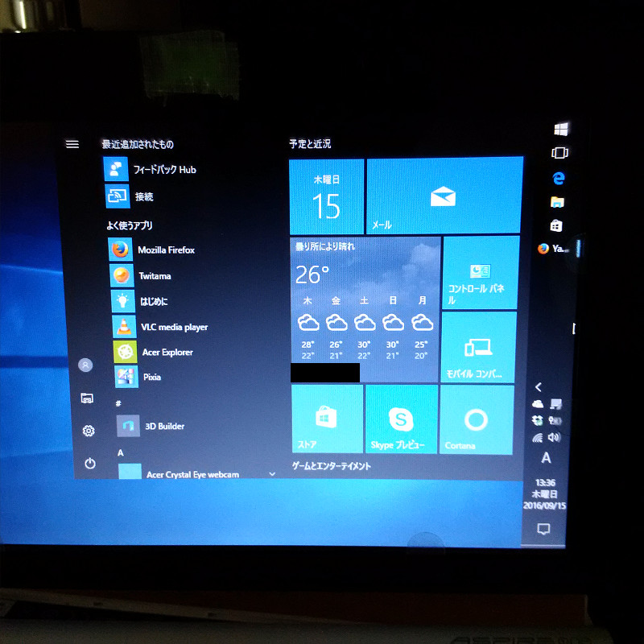
Task: Jump via the A letter header
Action: (120, 452)
